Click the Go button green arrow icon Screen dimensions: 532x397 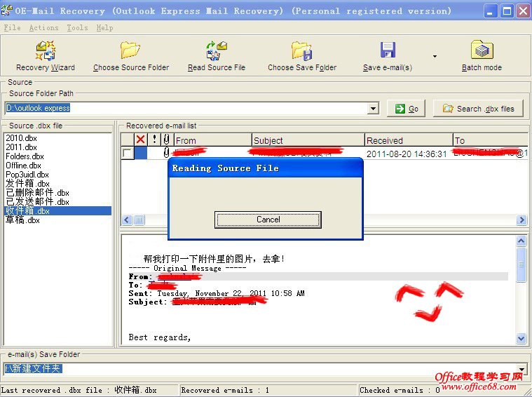click(x=400, y=109)
